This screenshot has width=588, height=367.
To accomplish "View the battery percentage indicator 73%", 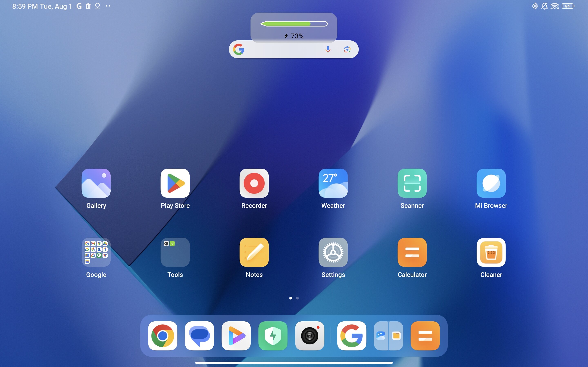I will pyautogui.click(x=294, y=35).
